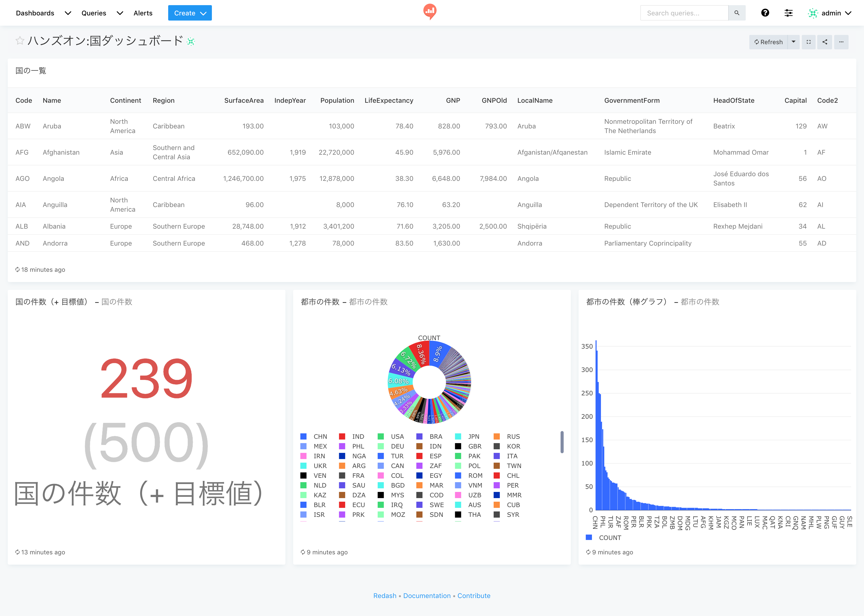Click the USA green legend color swatch
This screenshot has height=616, width=864.
coord(381,437)
